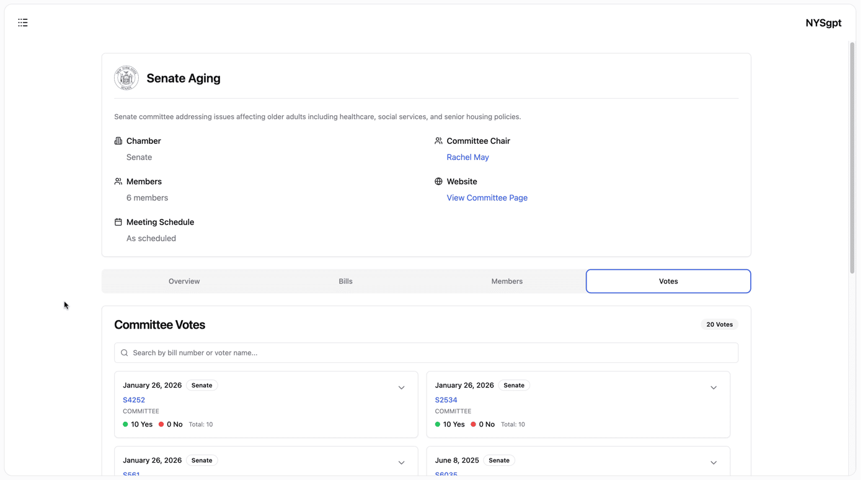Expand the June 8, 2025 vote card
The image size is (868, 480).
click(714, 463)
